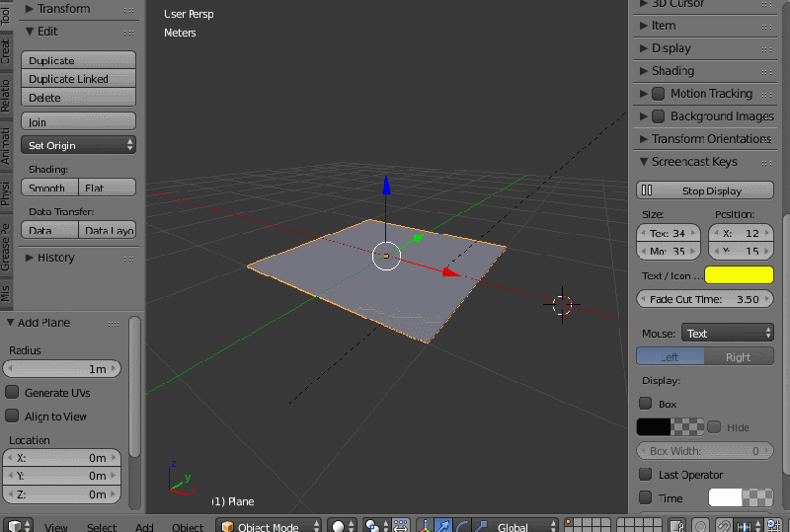Open the viewport shading sphere menu

[342, 526]
